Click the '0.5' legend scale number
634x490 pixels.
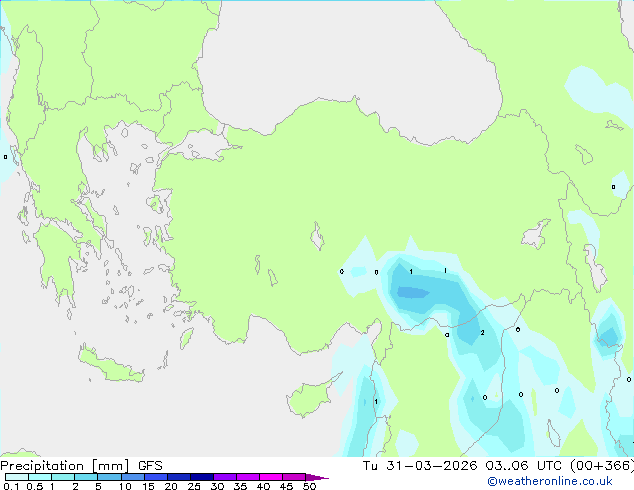click(x=34, y=486)
